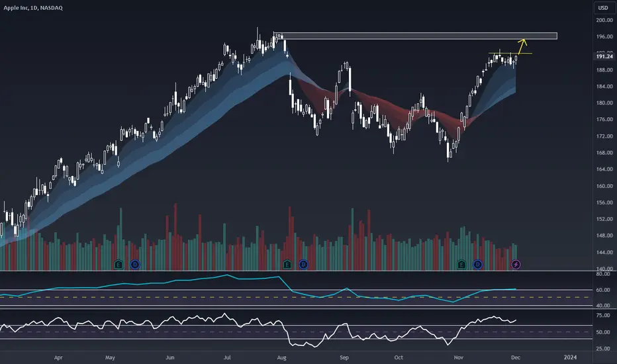Click the Aug label on time axis
The width and height of the screenshot is (617, 364).
pyautogui.click(x=282, y=357)
